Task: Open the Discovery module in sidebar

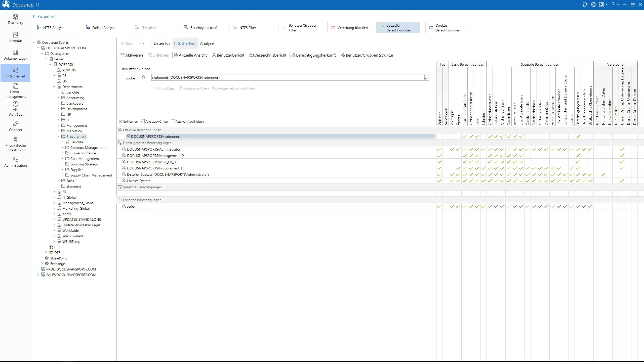Action: coord(15,19)
